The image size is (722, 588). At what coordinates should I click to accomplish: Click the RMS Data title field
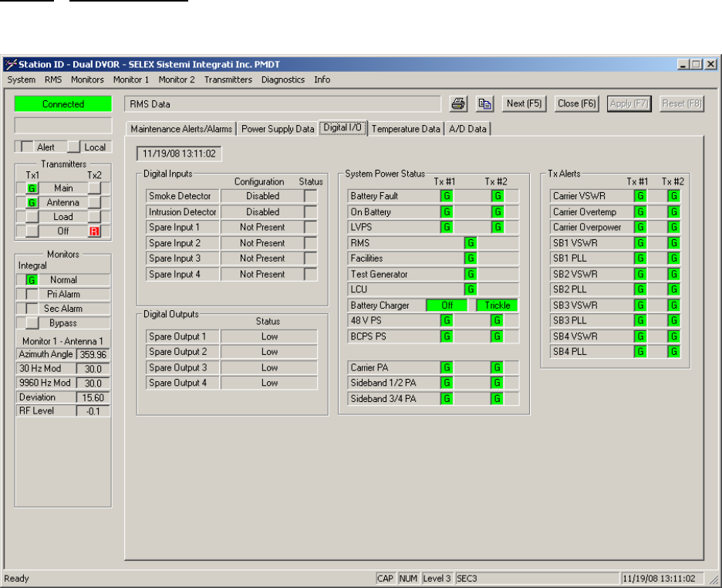[283, 104]
